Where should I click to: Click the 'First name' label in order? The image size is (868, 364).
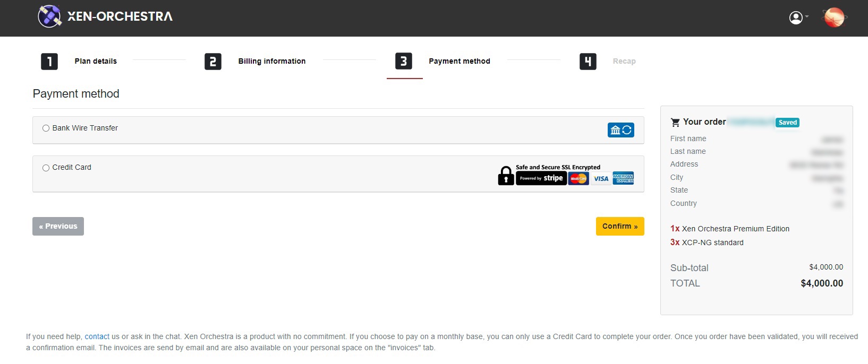pos(688,138)
